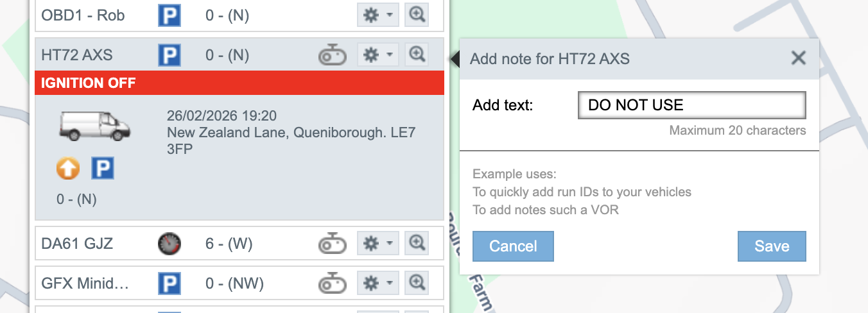Zoom to vehicle OBD1 - Rob
This screenshot has height=313, width=868.
[417, 15]
